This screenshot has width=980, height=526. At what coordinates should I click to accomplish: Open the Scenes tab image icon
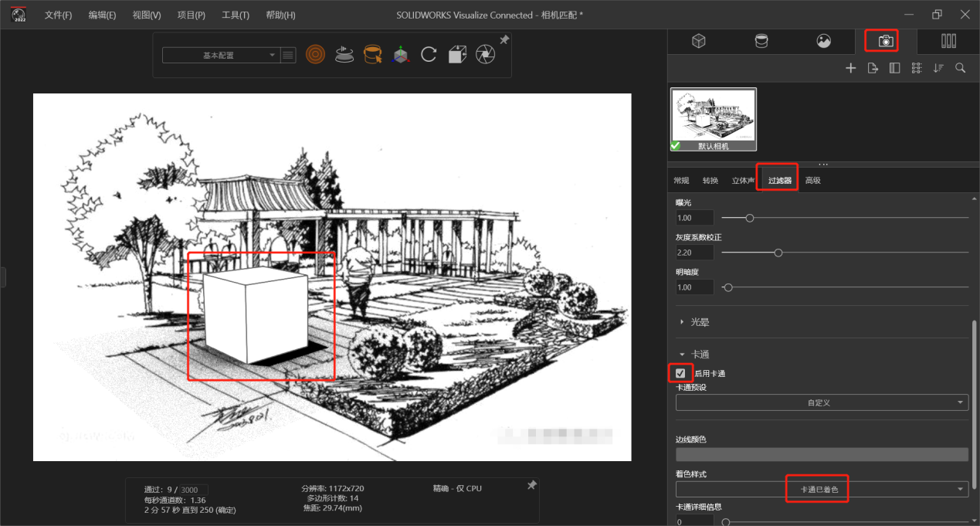pos(824,42)
